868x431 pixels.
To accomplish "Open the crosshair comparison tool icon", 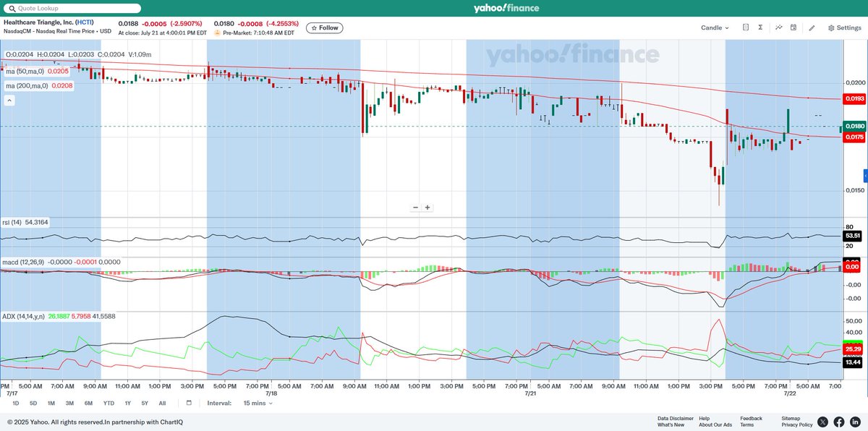I will click(746, 27).
